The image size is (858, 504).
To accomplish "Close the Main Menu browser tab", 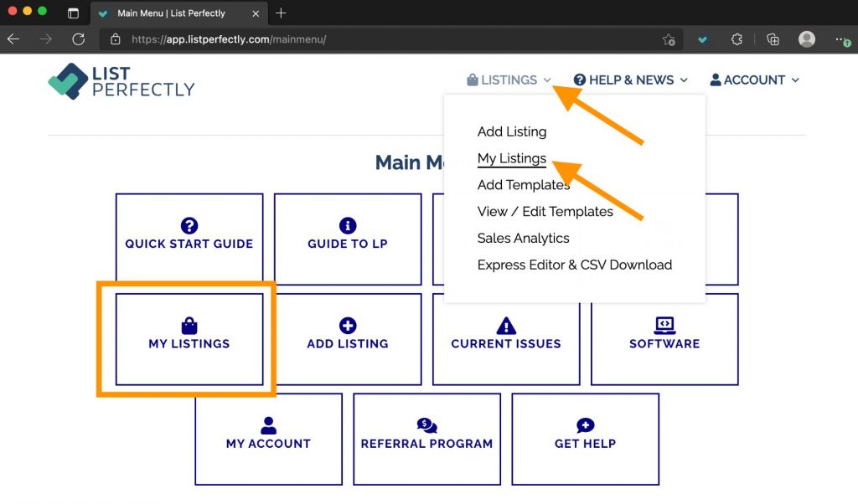I will tap(256, 13).
